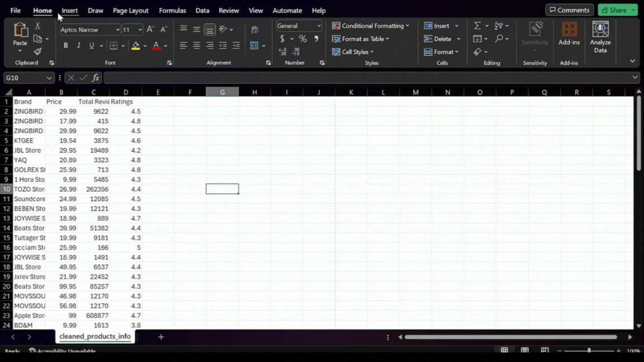
Task: Expand Format as Table menu
Action: point(361,39)
